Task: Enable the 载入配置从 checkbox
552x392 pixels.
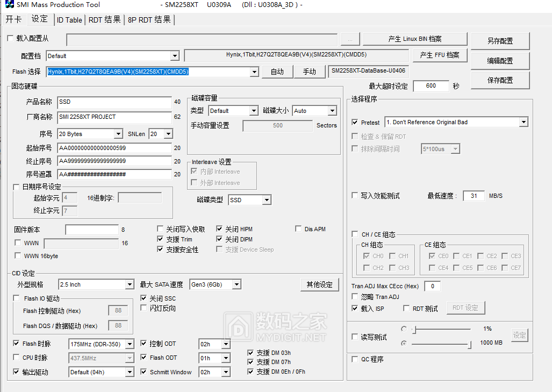Action: tap(10, 38)
